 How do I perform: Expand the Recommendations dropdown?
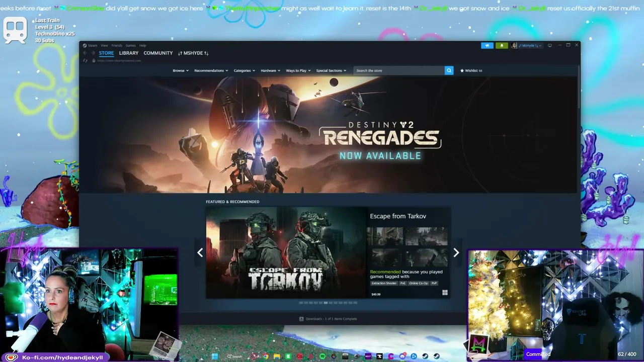pos(211,70)
